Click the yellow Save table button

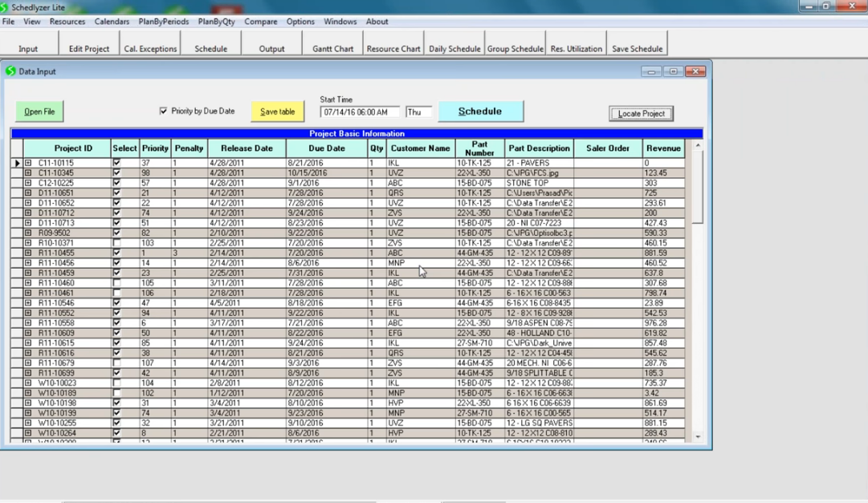(277, 112)
